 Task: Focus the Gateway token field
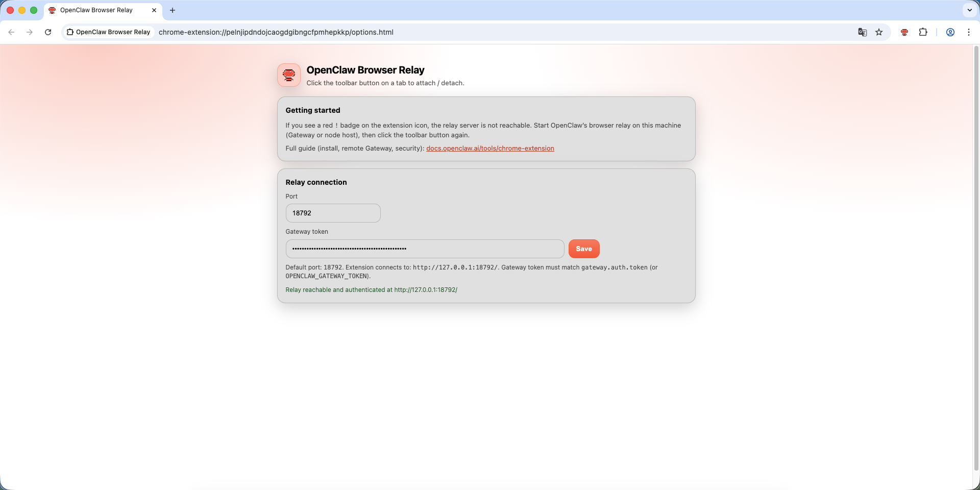(x=425, y=249)
